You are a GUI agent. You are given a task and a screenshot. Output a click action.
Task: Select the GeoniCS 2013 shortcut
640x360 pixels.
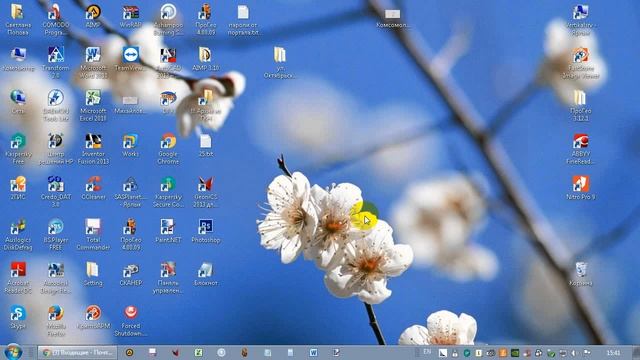point(206,192)
